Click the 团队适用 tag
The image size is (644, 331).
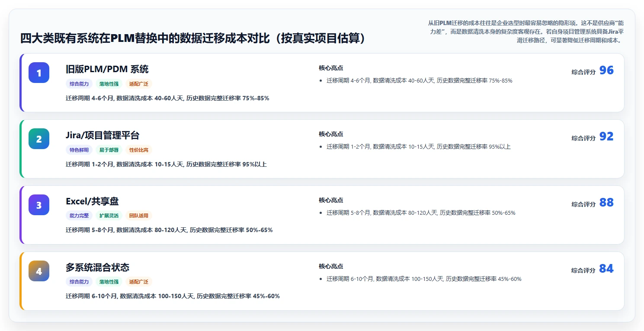tap(139, 216)
